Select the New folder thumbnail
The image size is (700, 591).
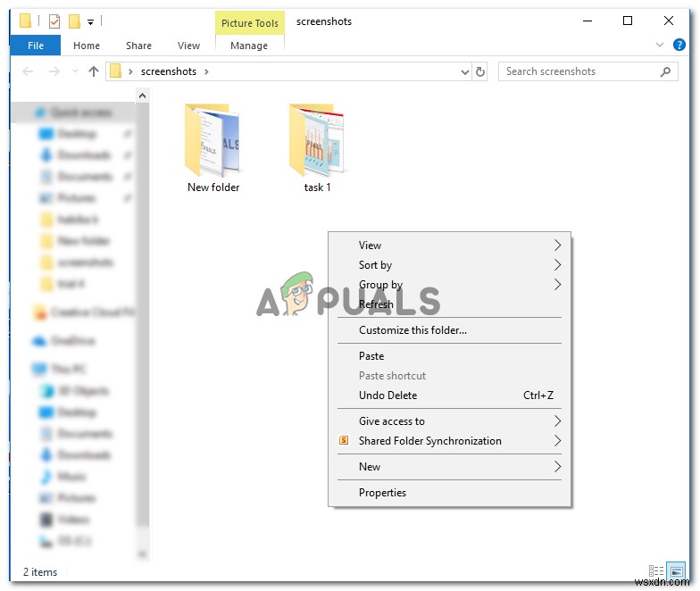pos(212,139)
